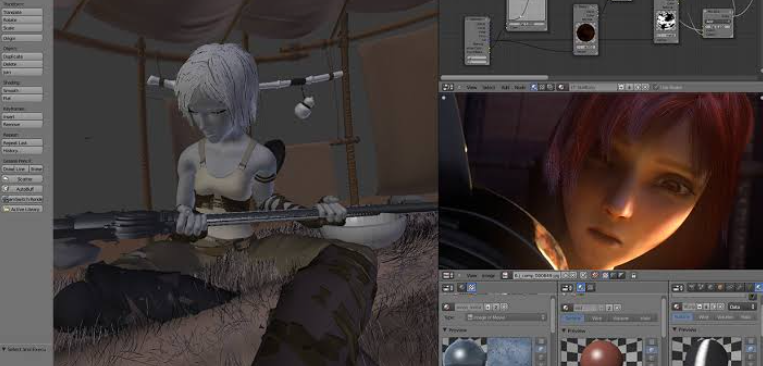
Task: Click image filename field in image editor
Action: [537, 275]
